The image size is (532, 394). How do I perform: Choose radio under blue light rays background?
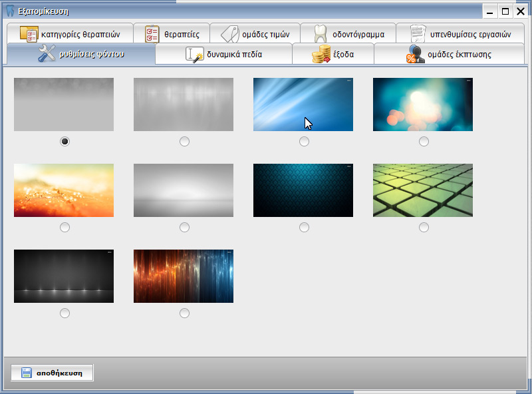point(304,141)
